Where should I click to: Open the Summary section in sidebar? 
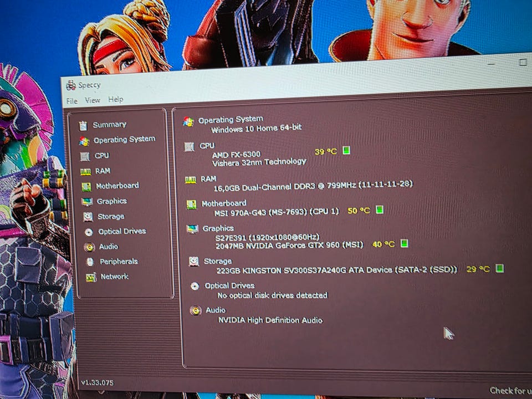click(109, 125)
